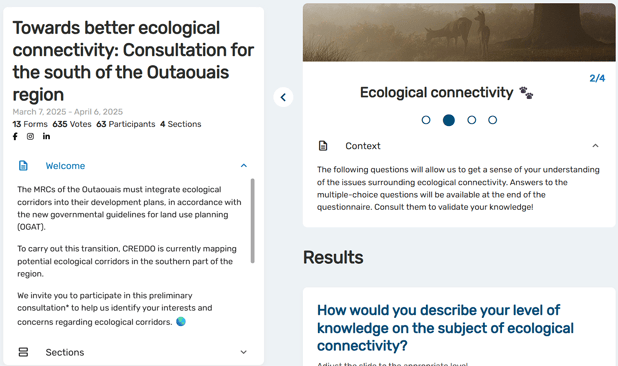The width and height of the screenshot is (618, 366).
Task: Open the Facebook share icon
Action: [x=15, y=136]
